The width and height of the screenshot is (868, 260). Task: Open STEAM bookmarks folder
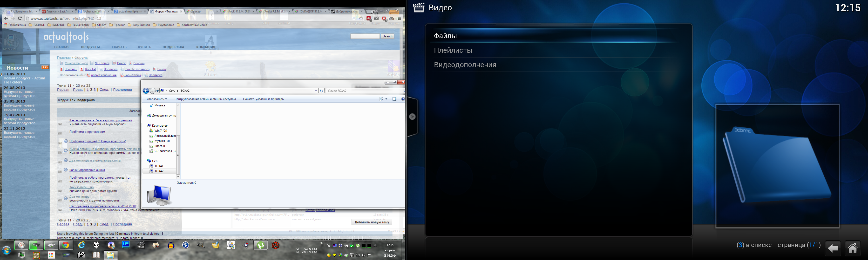pos(99,25)
